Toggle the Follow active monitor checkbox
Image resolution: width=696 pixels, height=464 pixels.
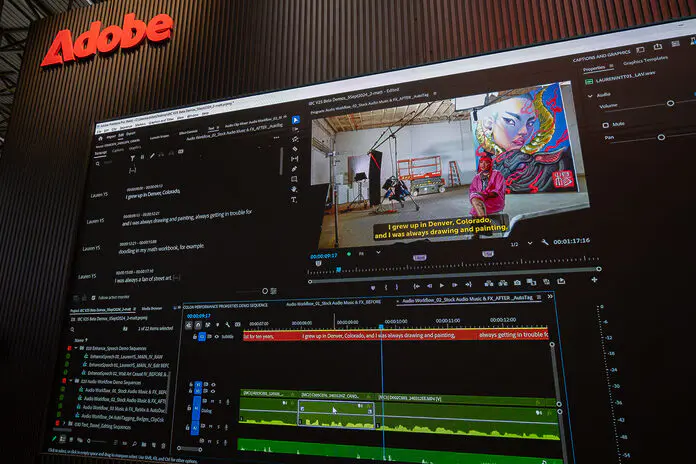point(93,297)
